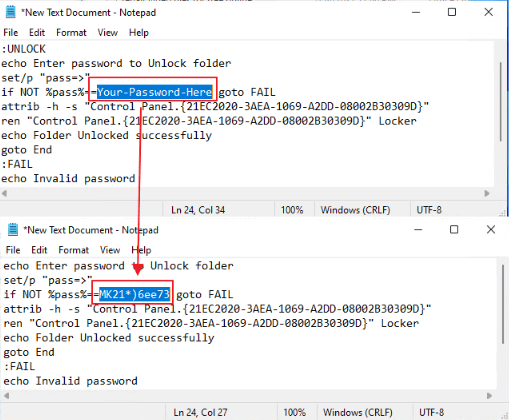Open Edit menu in top Notepad window
Screen dimensions: 509x420
[37, 33]
